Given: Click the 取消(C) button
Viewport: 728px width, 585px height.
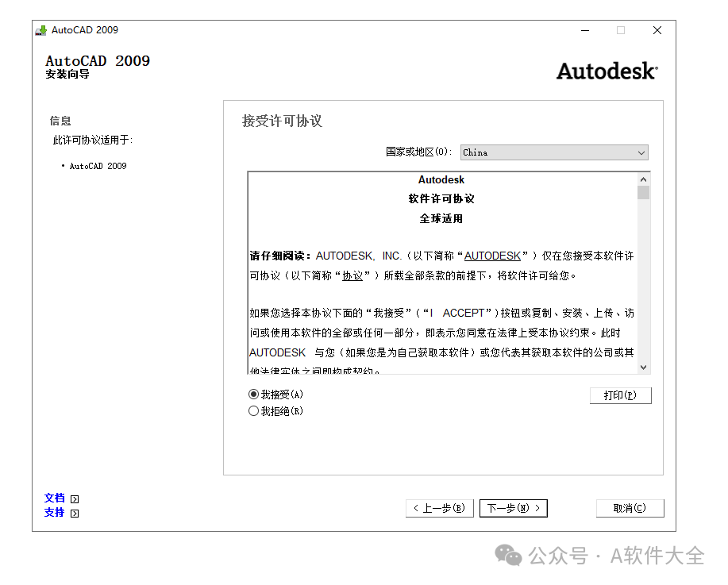Looking at the screenshot, I should tap(630, 508).
